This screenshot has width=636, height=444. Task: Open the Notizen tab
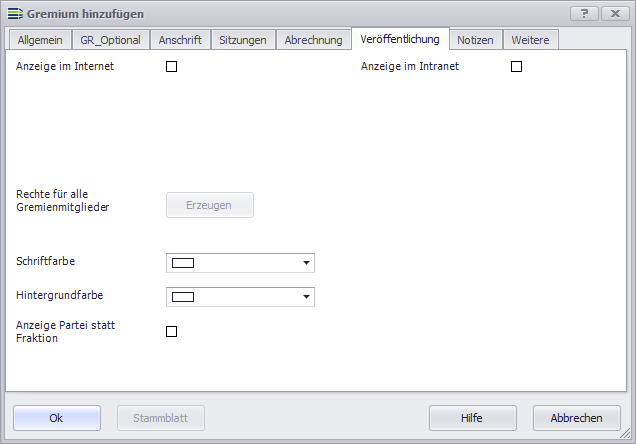[x=475, y=40]
